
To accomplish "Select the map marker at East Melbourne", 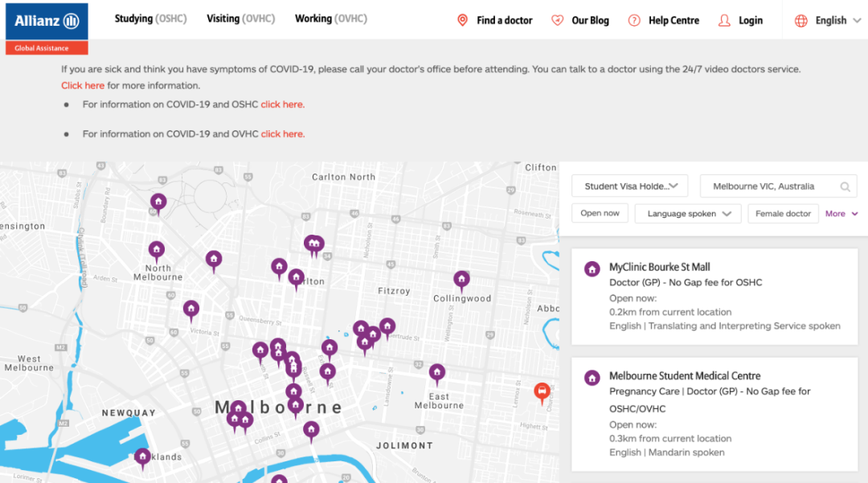I will [x=436, y=373].
